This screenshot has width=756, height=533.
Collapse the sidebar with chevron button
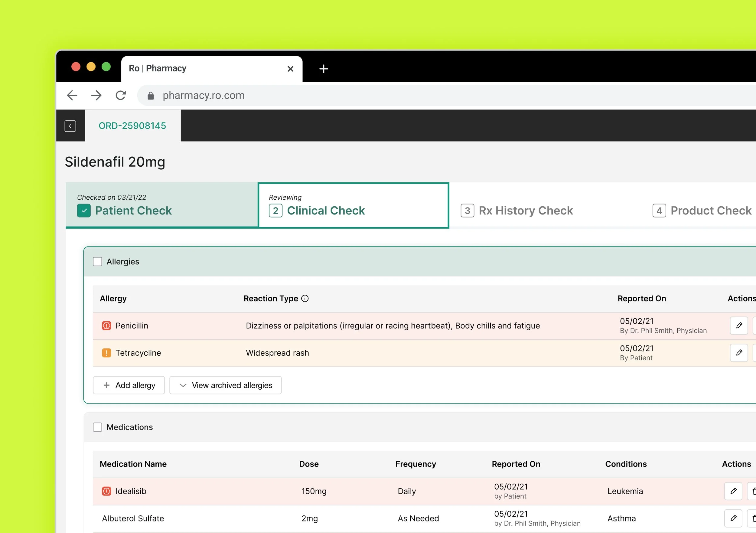pos(70,126)
